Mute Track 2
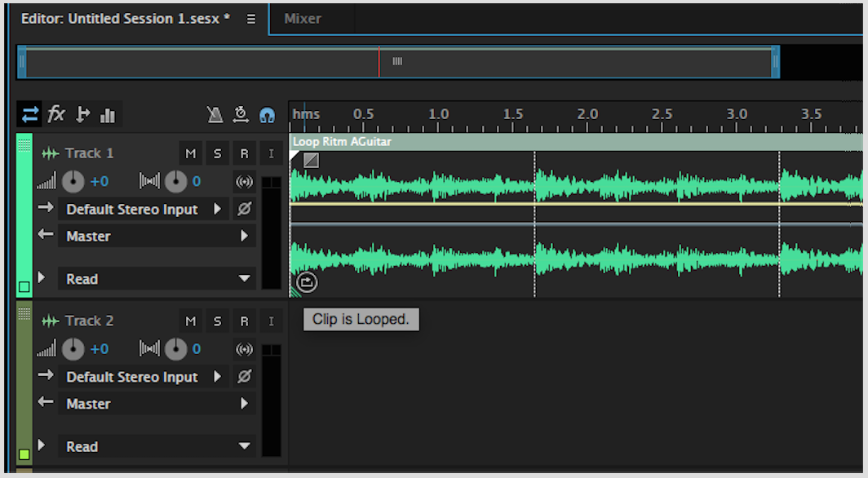The height and width of the screenshot is (478, 868). [190, 321]
